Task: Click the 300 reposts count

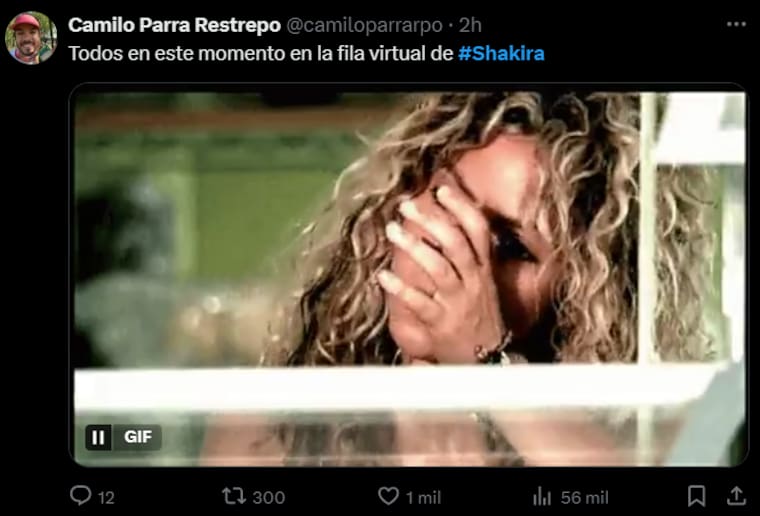Action: pyautogui.click(x=269, y=498)
